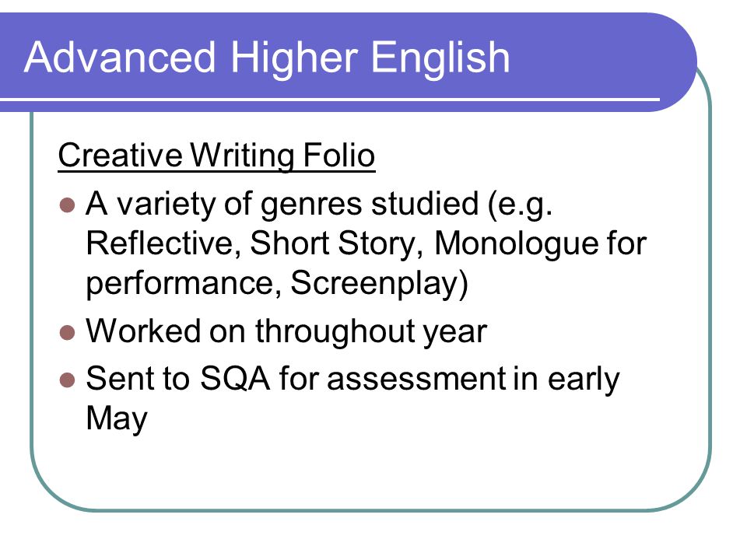Viewport: 747px width, 560px height.
Task: Select the word "May" on the final line
Action: point(117,419)
